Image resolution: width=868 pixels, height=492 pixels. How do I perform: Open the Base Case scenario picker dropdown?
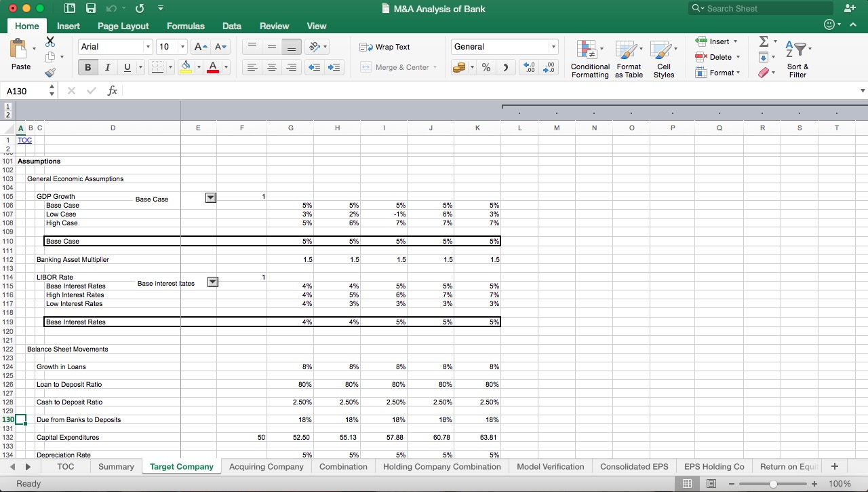pyautogui.click(x=210, y=197)
